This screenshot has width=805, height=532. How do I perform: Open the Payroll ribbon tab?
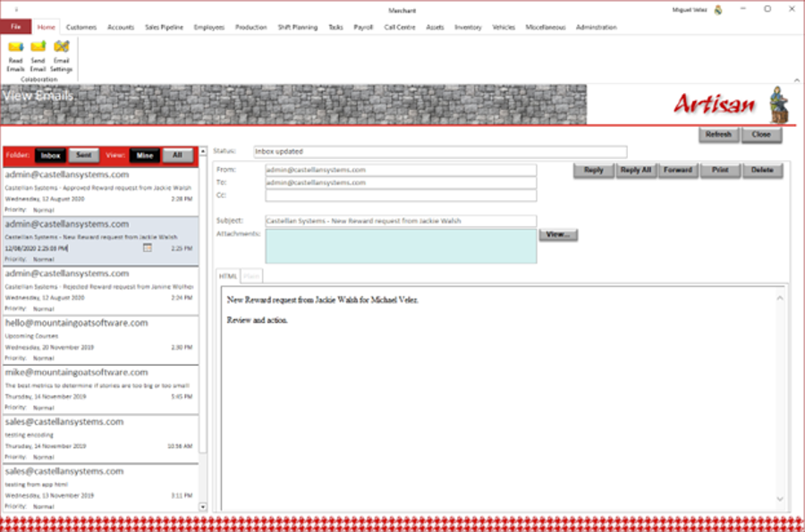point(363,27)
